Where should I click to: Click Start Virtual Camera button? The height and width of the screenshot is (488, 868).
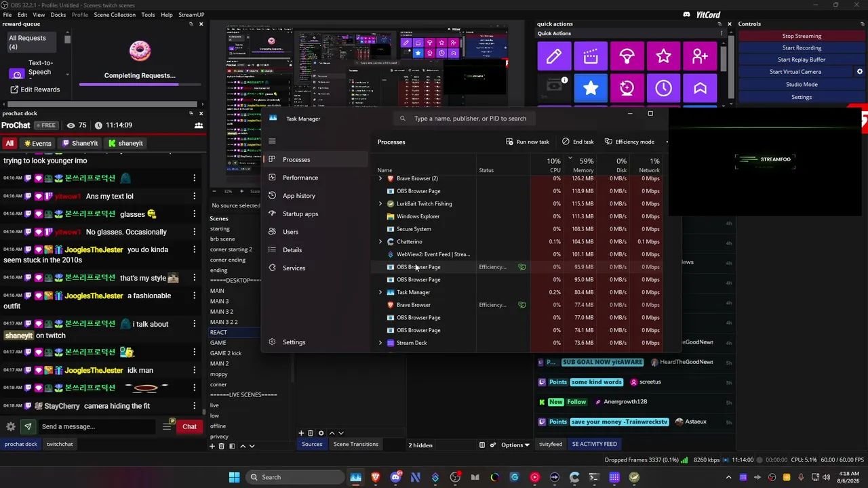(795, 72)
